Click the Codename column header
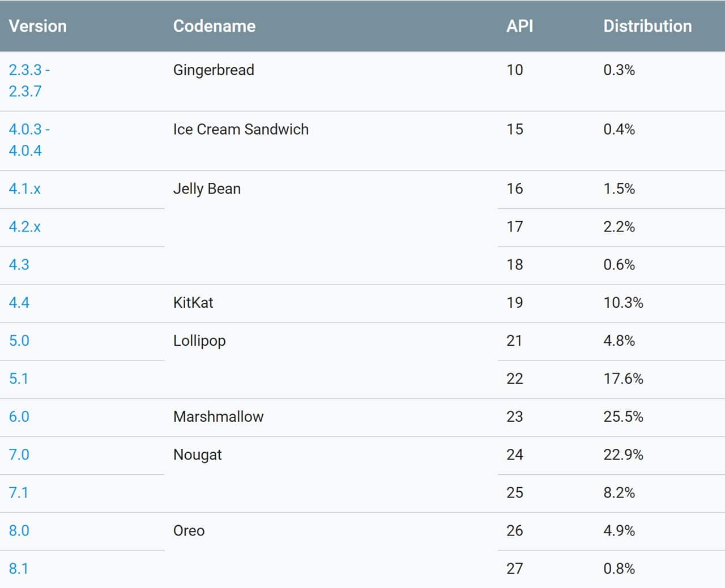This screenshot has width=725, height=588. pyautogui.click(x=214, y=26)
